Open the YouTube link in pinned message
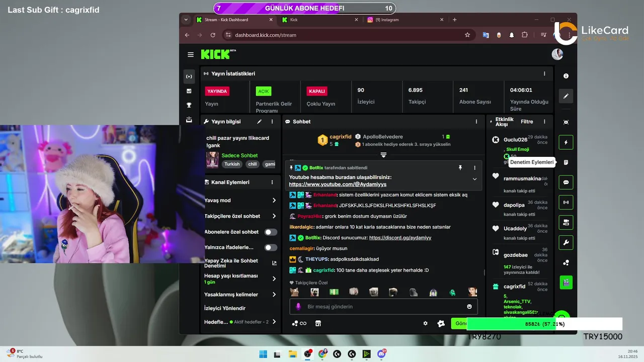The image size is (644, 362). pos(338,185)
